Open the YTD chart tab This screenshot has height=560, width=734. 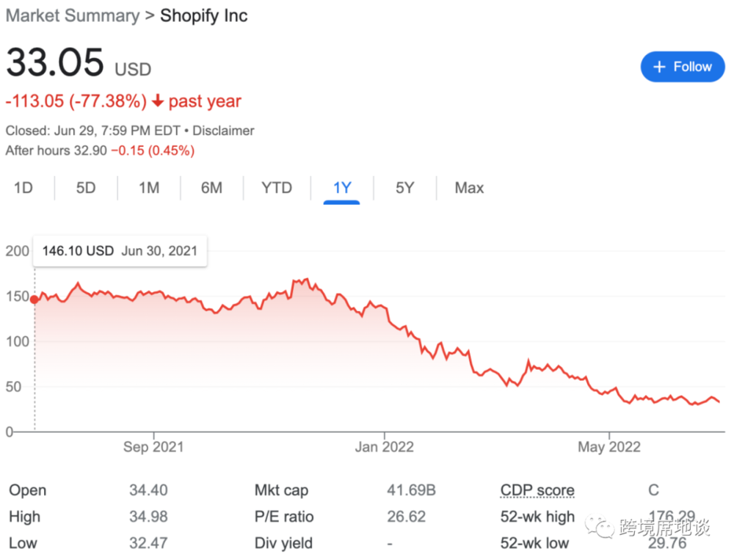tap(277, 188)
